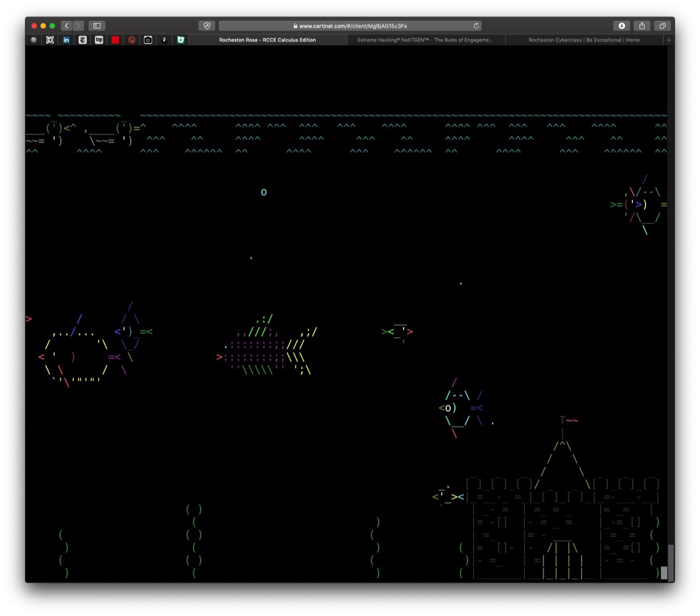Focus the address bar showing www.certinel.com

point(351,26)
